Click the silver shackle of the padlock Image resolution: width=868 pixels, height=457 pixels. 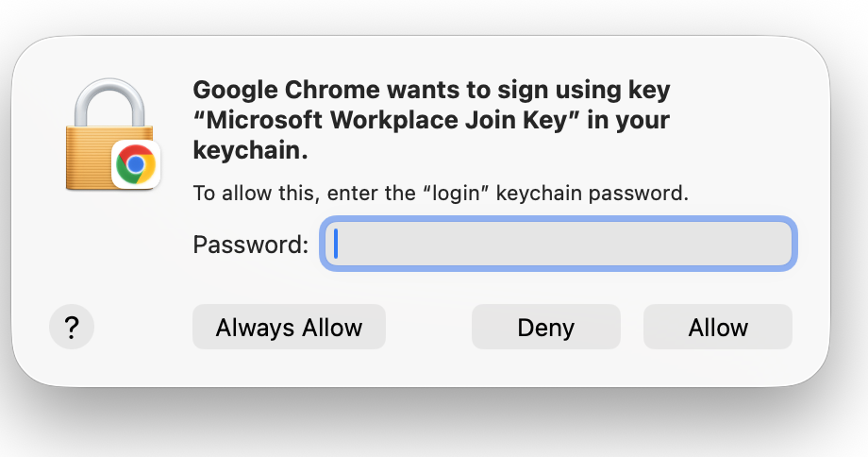(109, 103)
